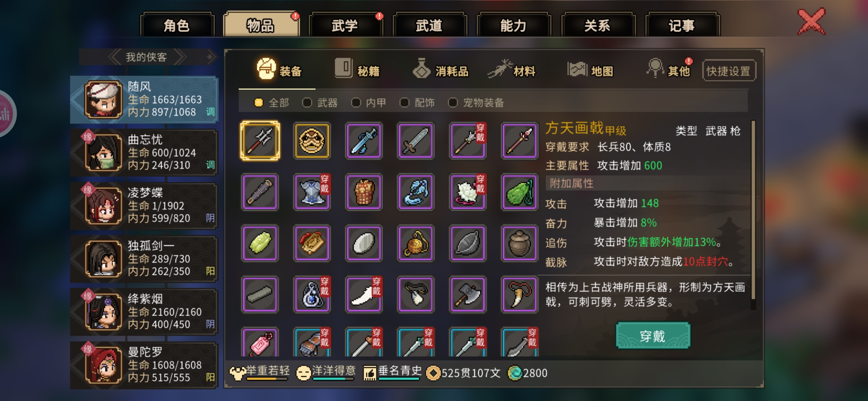The image size is (868, 401).
Task: Select the green gourd item icon
Action: pos(519,192)
